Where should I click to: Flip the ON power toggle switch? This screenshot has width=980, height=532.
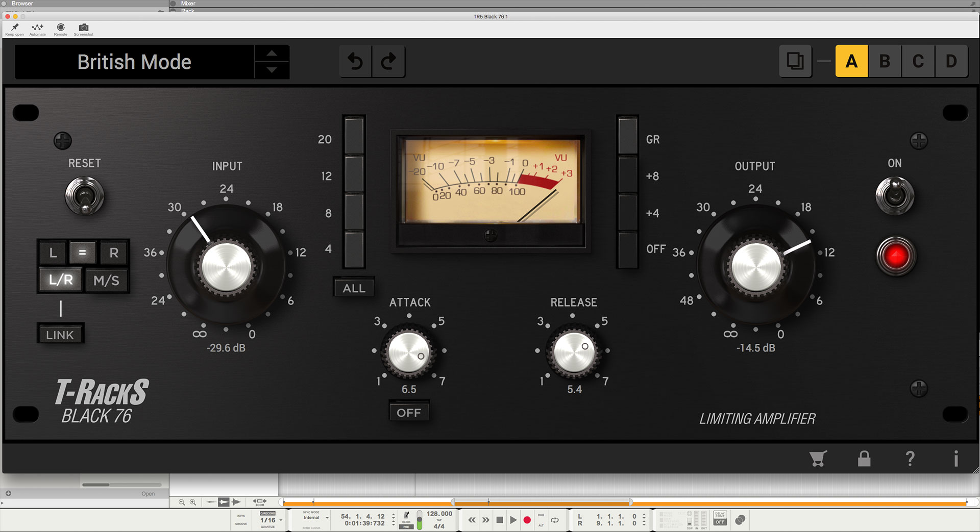click(x=895, y=196)
